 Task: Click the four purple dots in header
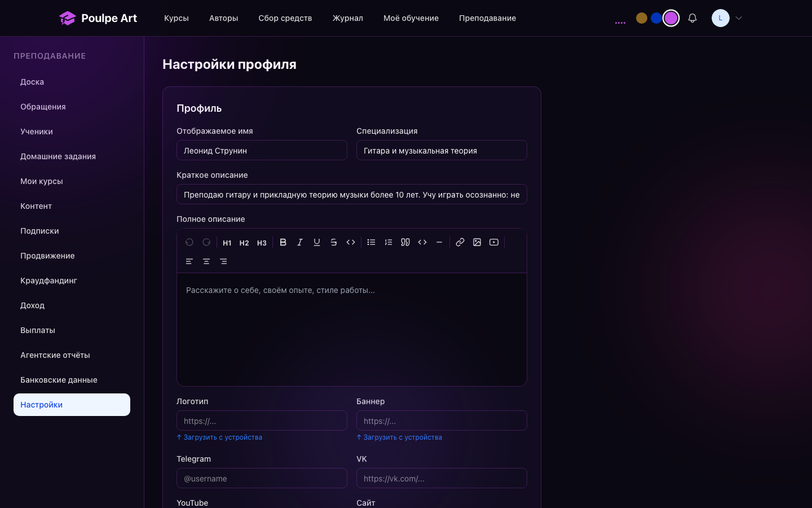tap(620, 23)
